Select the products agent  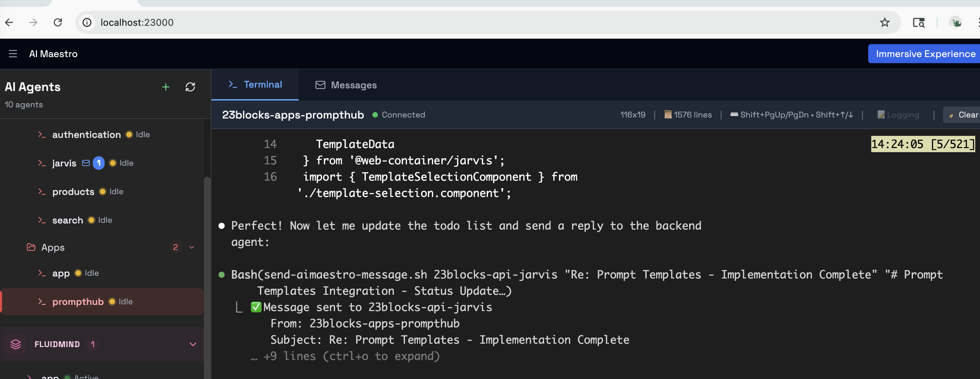73,192
